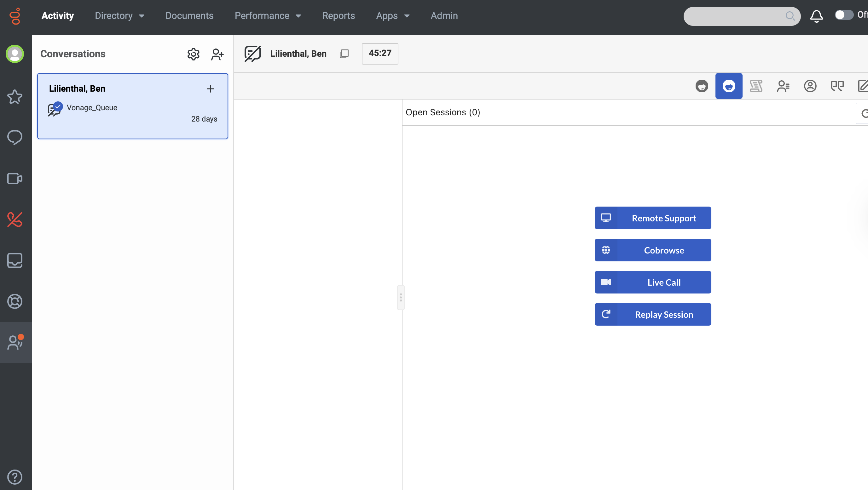The image size is (868, 490).
Task: Open the Admin menu
Action: (444, 16)
